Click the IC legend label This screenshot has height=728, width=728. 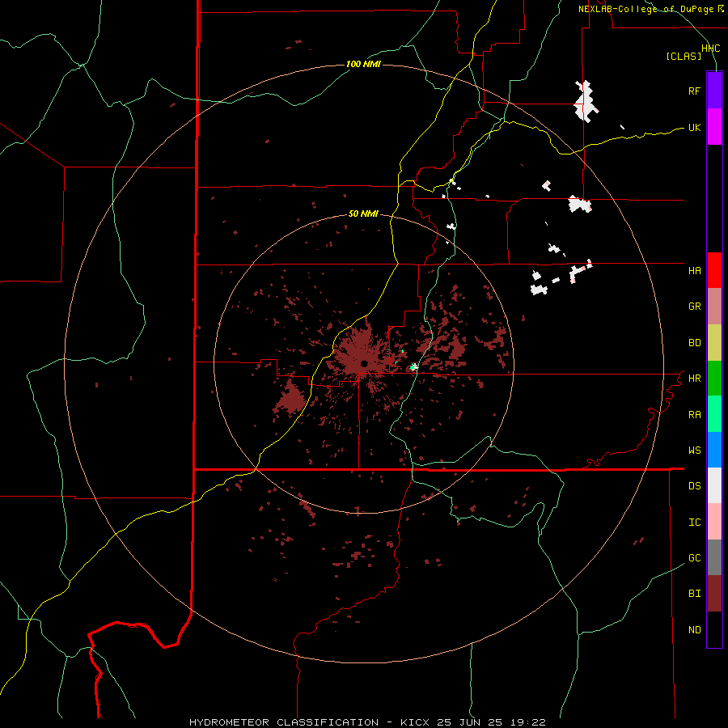click(x=694, y=523)
